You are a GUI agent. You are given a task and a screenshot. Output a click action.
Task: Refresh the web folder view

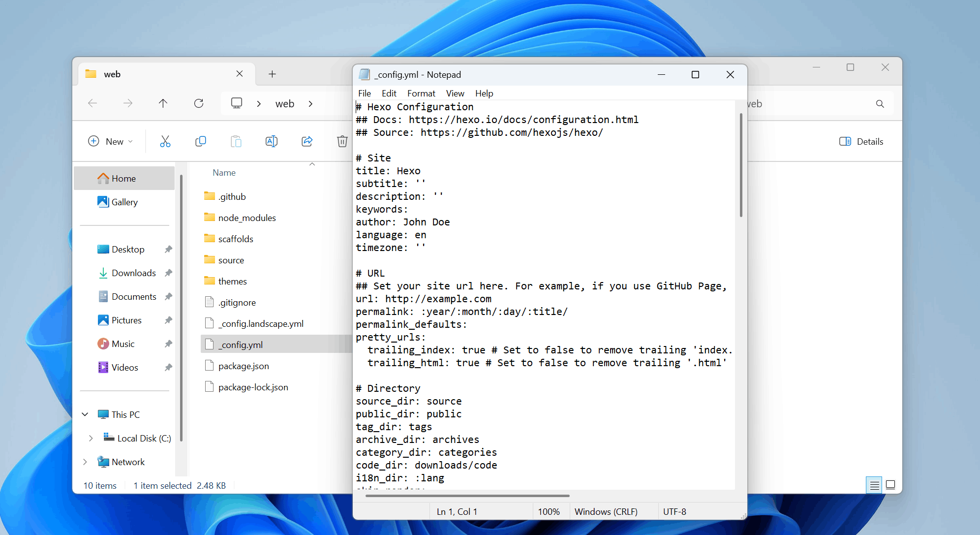pyautogui.click(x=199, y=103)
